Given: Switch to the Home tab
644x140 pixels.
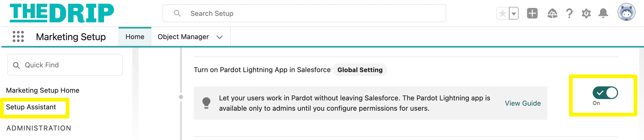Looking at the screenshot, I should click(x=135, y=37).
